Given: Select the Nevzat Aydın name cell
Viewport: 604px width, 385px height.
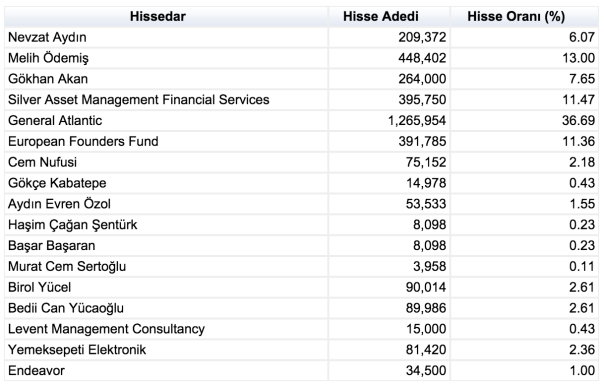Looking at the screenshot, I should (x=166, y=37).
